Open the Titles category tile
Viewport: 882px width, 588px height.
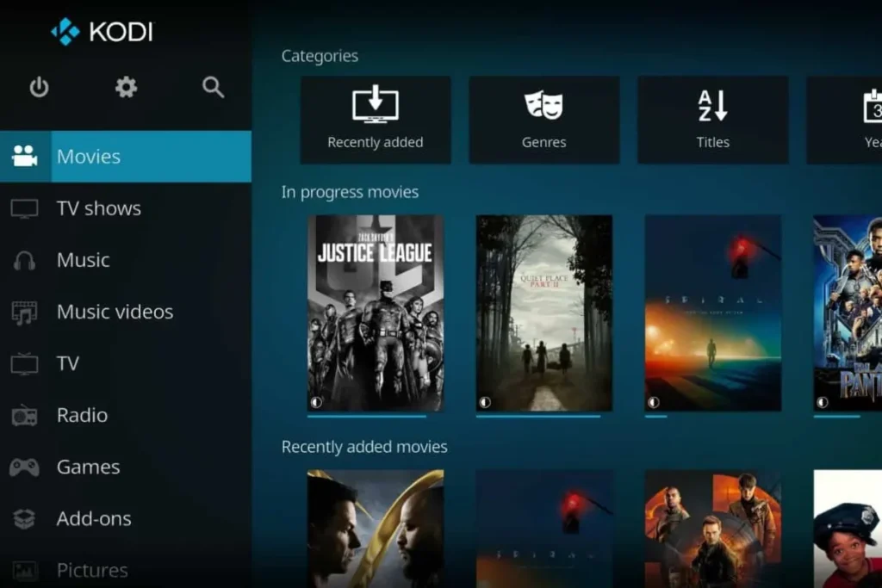(712, 120)
